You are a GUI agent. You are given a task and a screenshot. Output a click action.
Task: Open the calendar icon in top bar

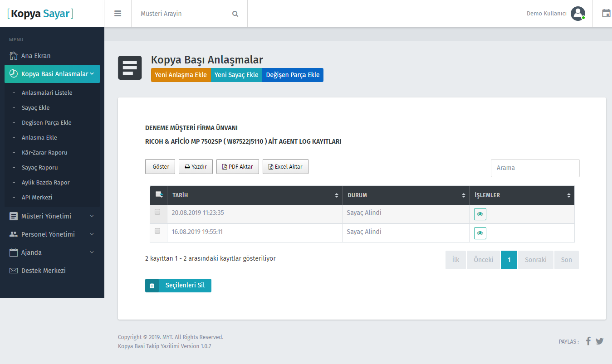coord(606,14)
